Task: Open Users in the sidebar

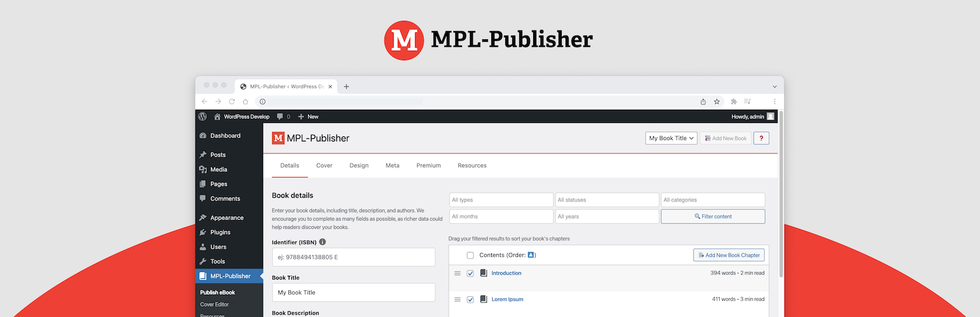Action: (229, 247)
